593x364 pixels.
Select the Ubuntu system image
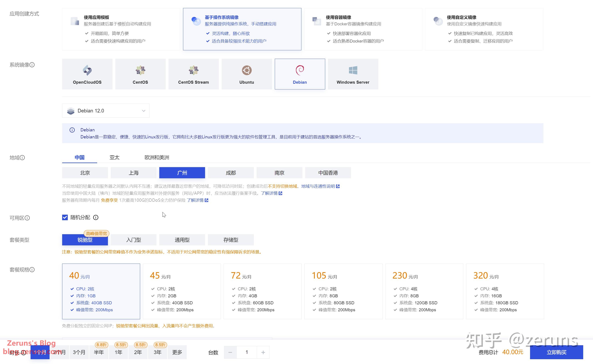pyautogui.click(x=246, y=74)
